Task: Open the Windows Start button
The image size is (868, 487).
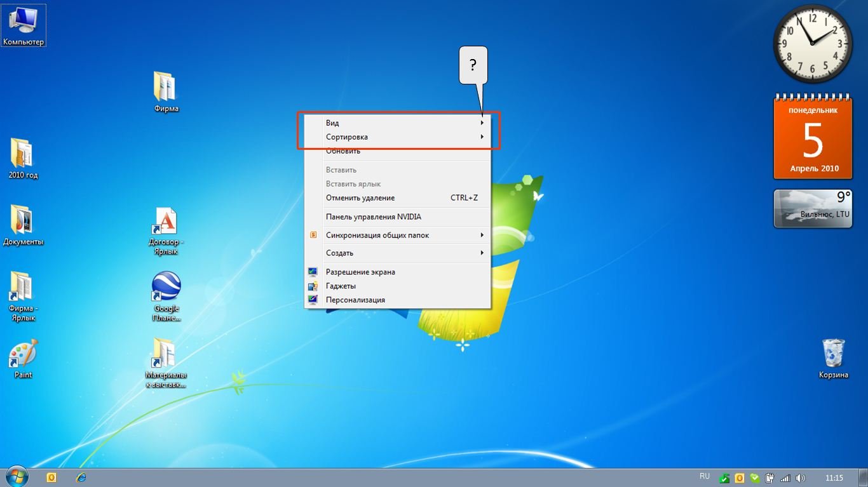Action: coord(17,477)
